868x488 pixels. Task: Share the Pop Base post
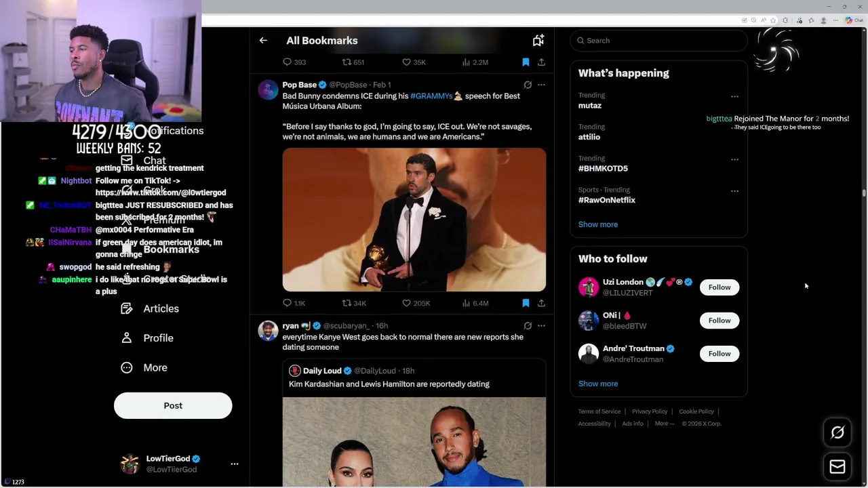point(541,303)
